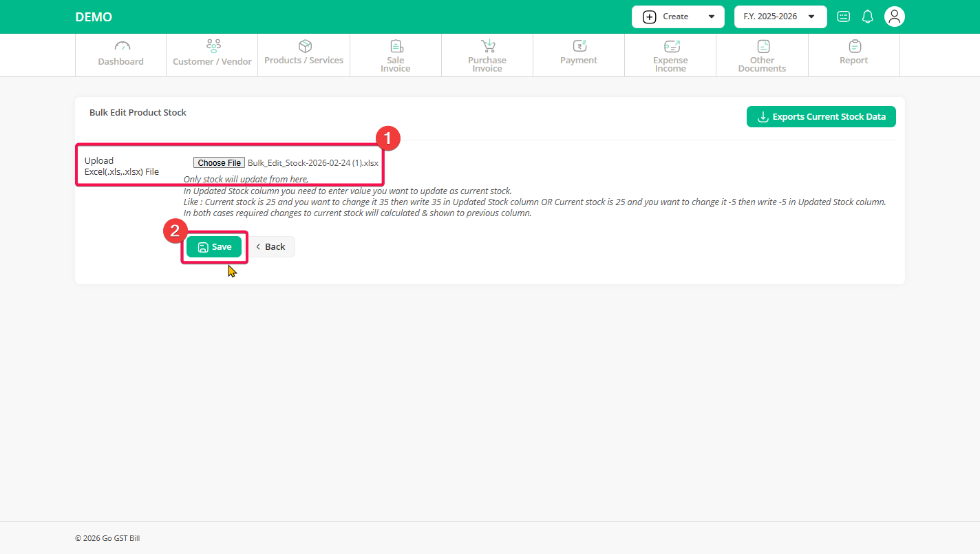Click the Sale Invoice document icon

[396, 46]
